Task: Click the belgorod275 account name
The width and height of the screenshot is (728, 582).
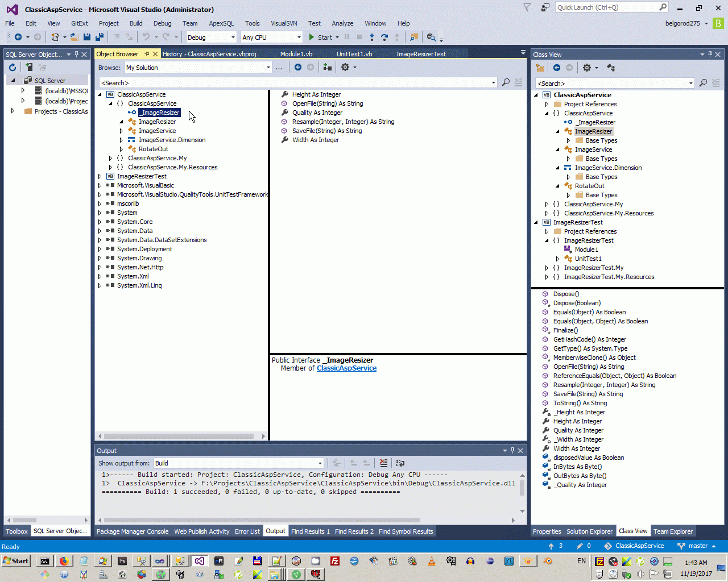Action: [x=682, y=23]
